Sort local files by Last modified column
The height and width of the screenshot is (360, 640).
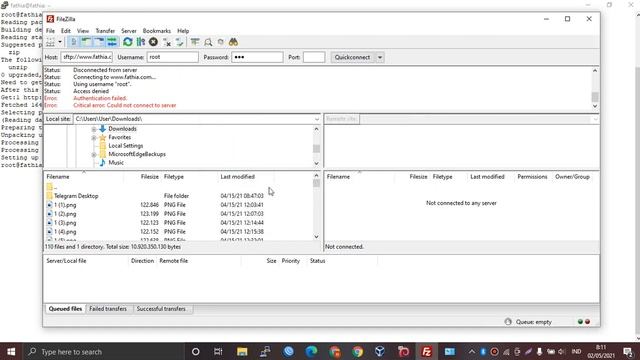point(246,177)
